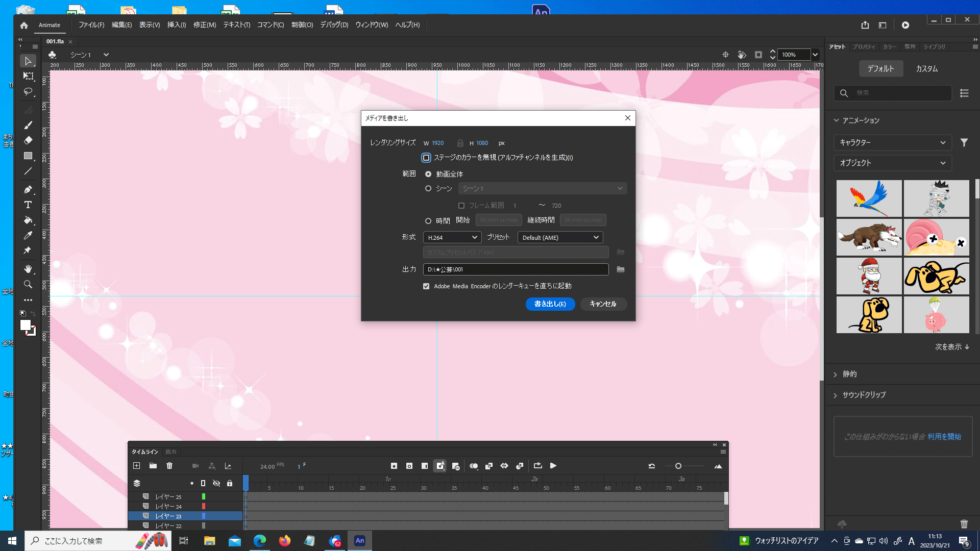
Task: Select the シーン range radio button
Action: [x=428, y=188]
